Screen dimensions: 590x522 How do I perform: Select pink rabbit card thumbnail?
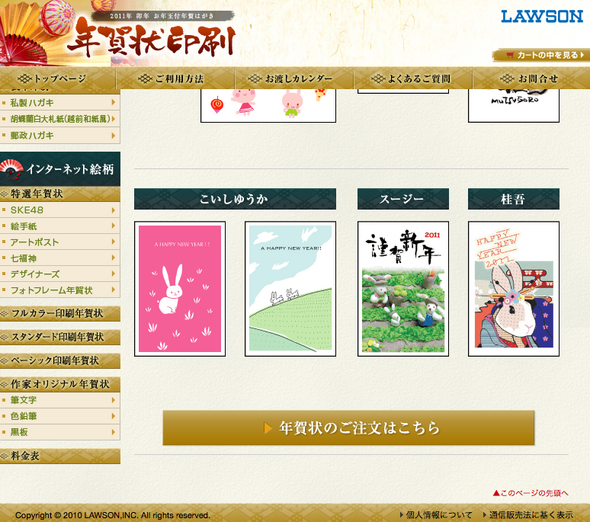click(180, 289)
